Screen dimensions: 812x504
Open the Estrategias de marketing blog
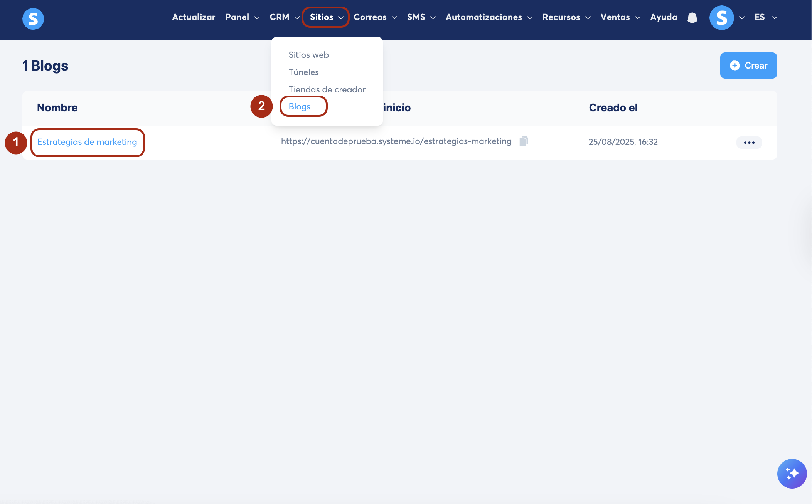point(87,142)
